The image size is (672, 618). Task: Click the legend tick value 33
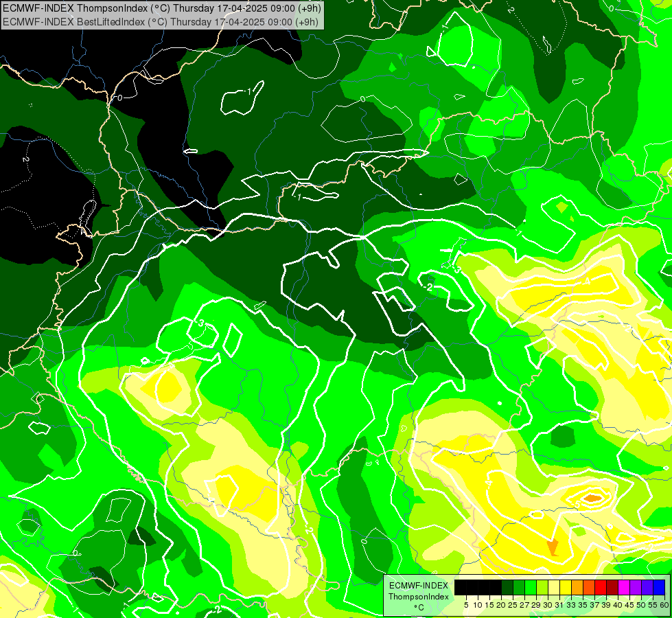coord(571,605)
